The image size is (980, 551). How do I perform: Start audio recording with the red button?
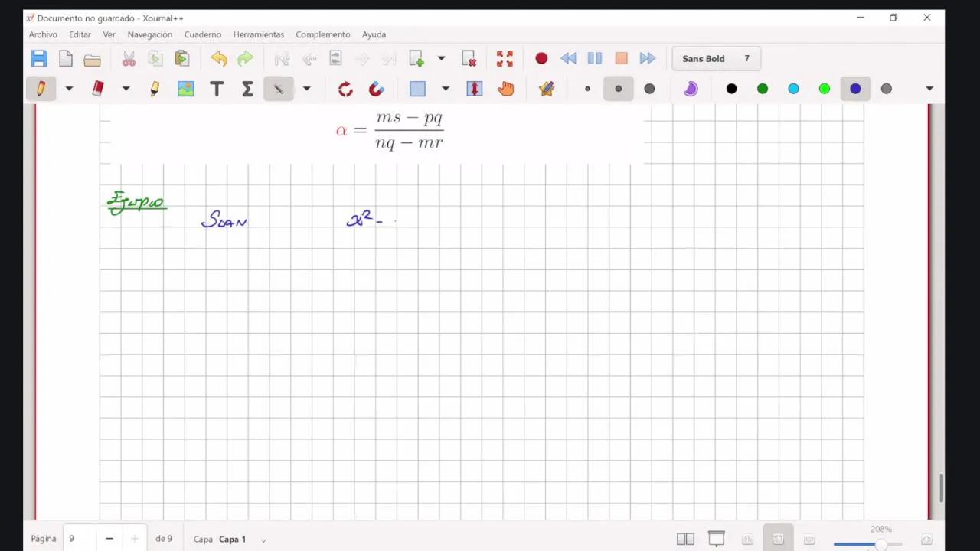tap(541, 59)
